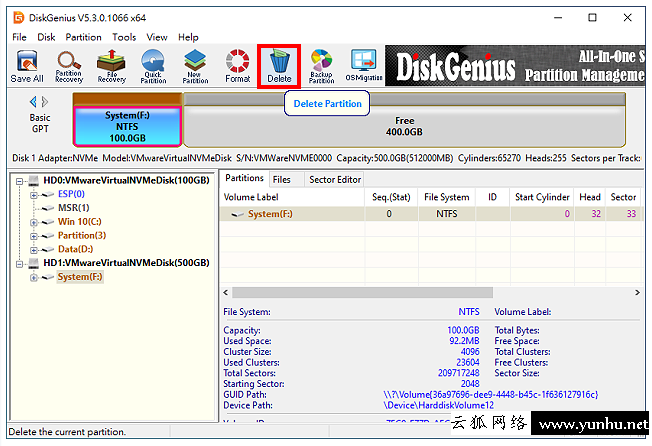Screen dimensions: 652x446
Task: Click the Starting Sector value 2048
Action: tap(470, 384)
